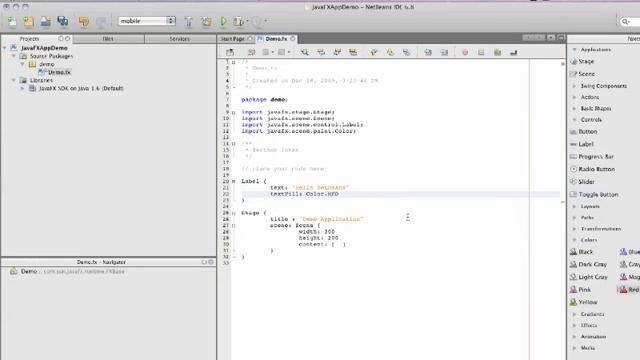Click the magnifier Find Selection editor icon

[x=304, y=52]
